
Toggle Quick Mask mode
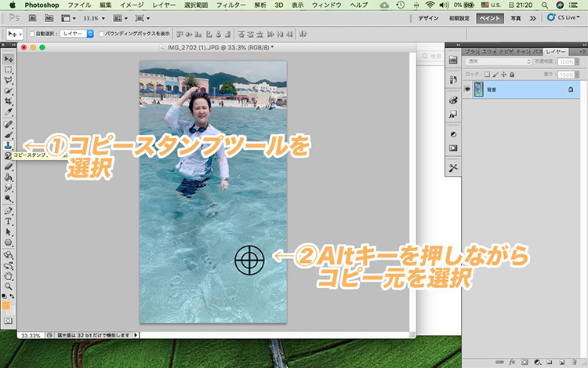9,321
